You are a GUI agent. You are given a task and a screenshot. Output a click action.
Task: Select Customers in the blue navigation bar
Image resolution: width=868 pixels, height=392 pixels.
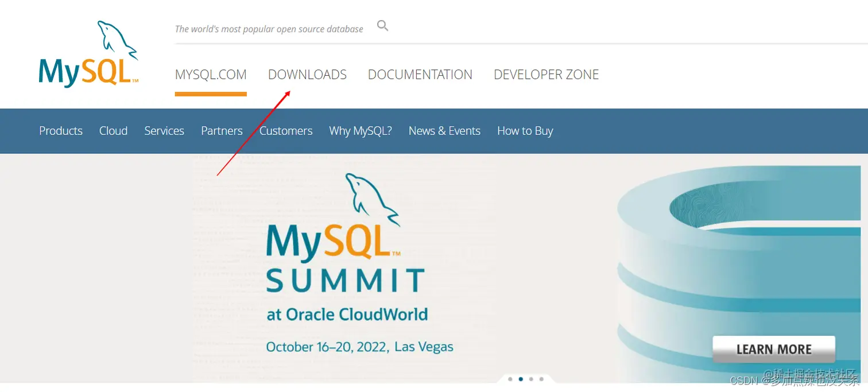click(x=286, y=131)
